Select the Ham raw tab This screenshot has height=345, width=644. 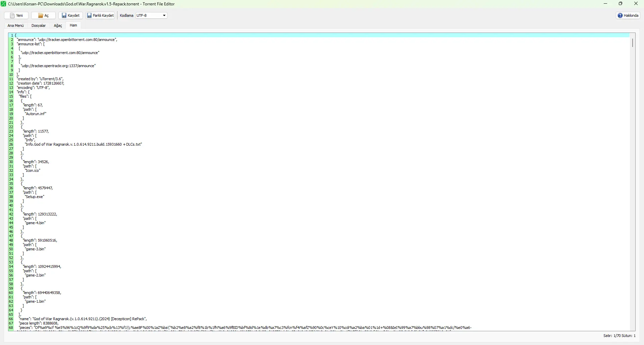coord(73,26)
